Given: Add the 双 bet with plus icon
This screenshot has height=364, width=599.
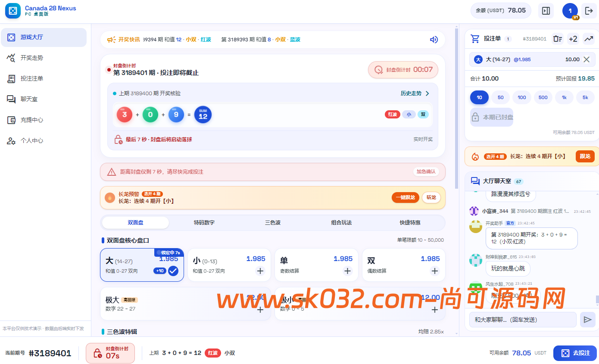Looking at the screenshot, I should (434, 271).
